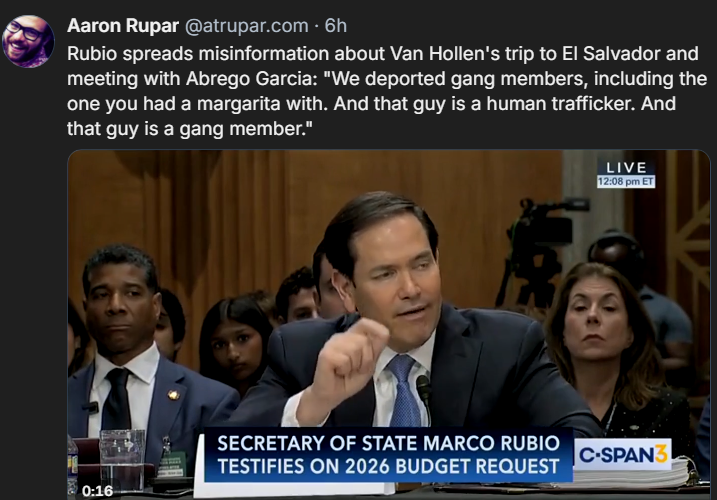Viewport: 717px width, 500px height.
Task: Open Aaron Rupar's profile avatar
Action: tap(28, 41)
